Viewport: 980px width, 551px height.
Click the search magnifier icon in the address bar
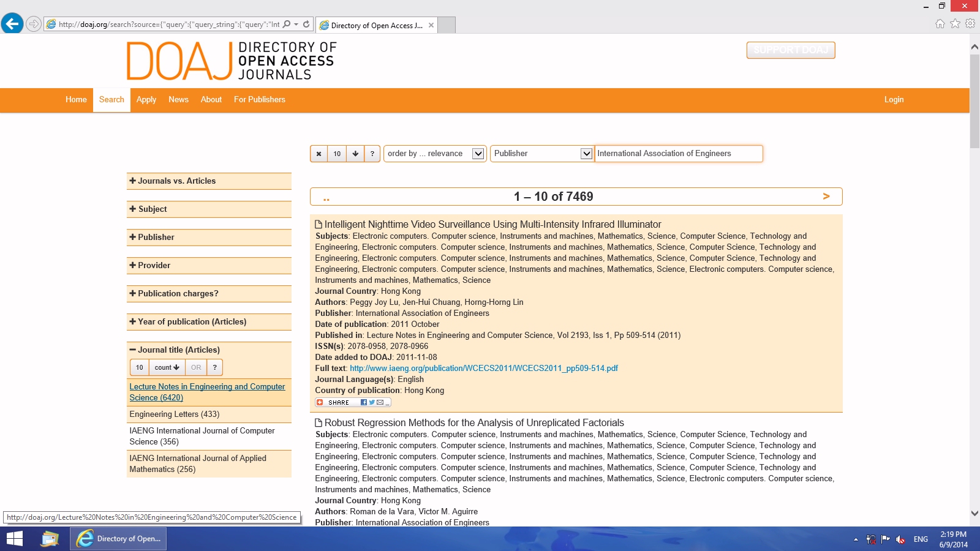286,24
